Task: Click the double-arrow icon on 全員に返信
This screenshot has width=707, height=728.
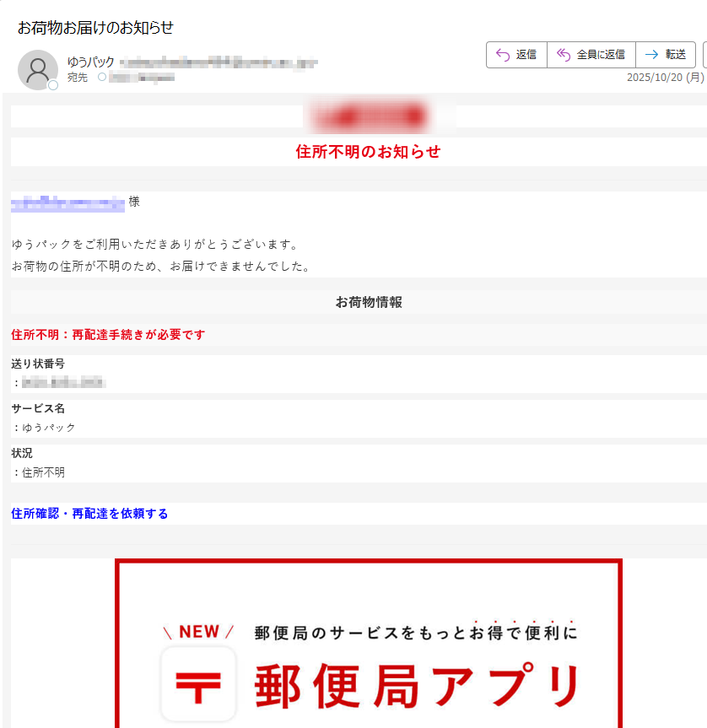Action: (563, 54)
